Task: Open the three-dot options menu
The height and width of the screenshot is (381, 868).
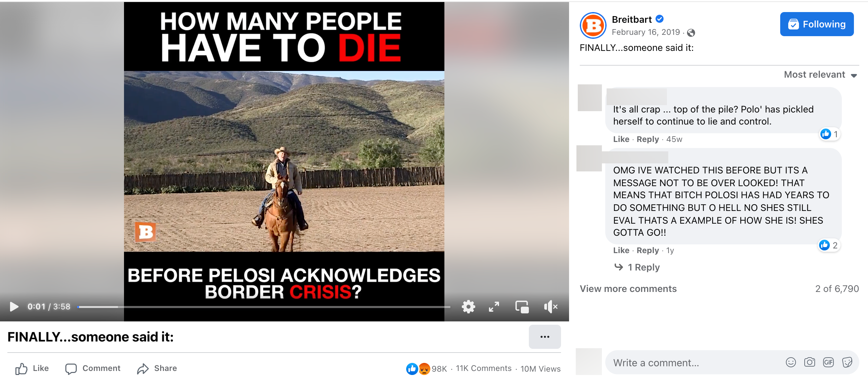Action: (545, 336)
